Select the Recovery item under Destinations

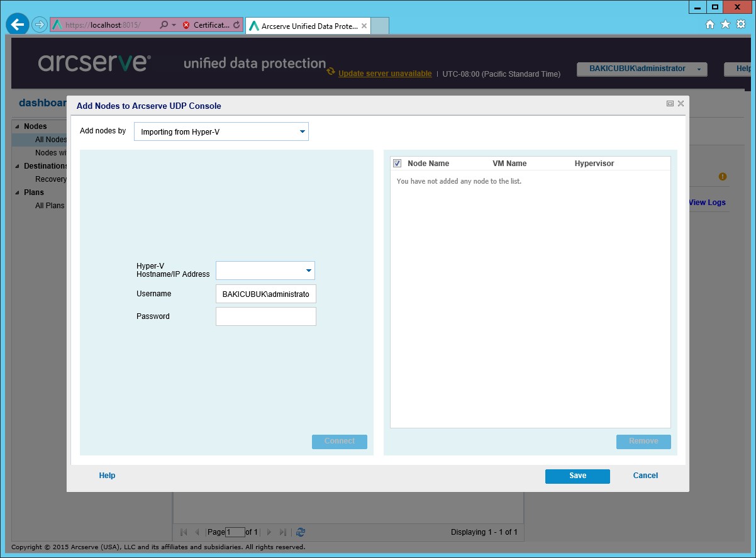tap(50, 179)
